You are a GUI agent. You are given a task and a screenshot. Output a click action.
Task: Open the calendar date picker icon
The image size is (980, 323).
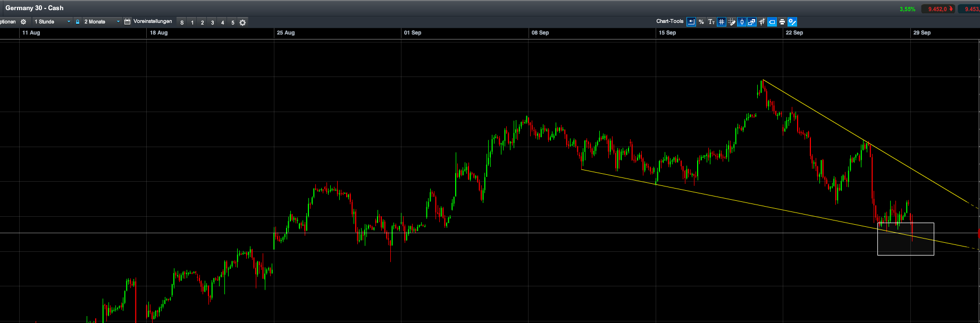[x=128, y=22]
